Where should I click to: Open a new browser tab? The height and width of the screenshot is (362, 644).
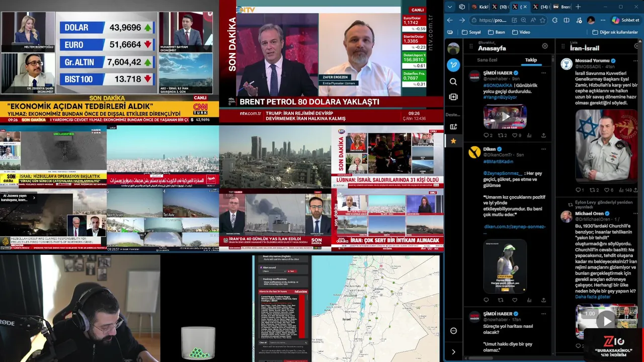578,7
